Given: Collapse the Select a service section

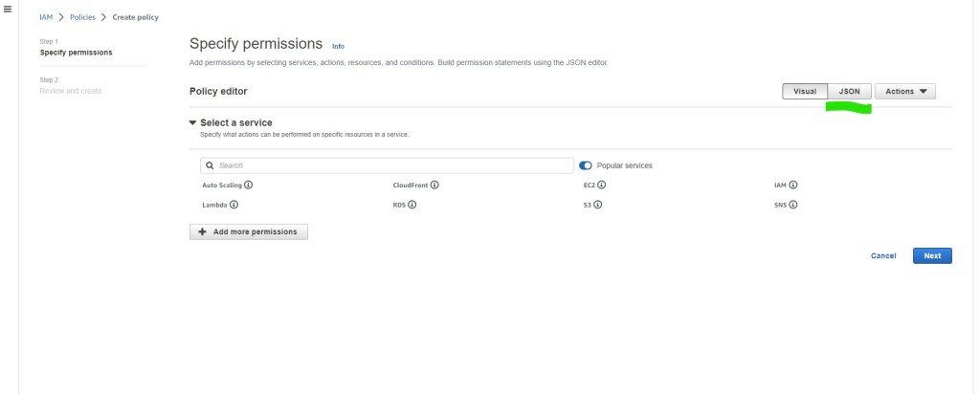Looking at the screenshot, I should pyautogui.click(x=192, y=122).
